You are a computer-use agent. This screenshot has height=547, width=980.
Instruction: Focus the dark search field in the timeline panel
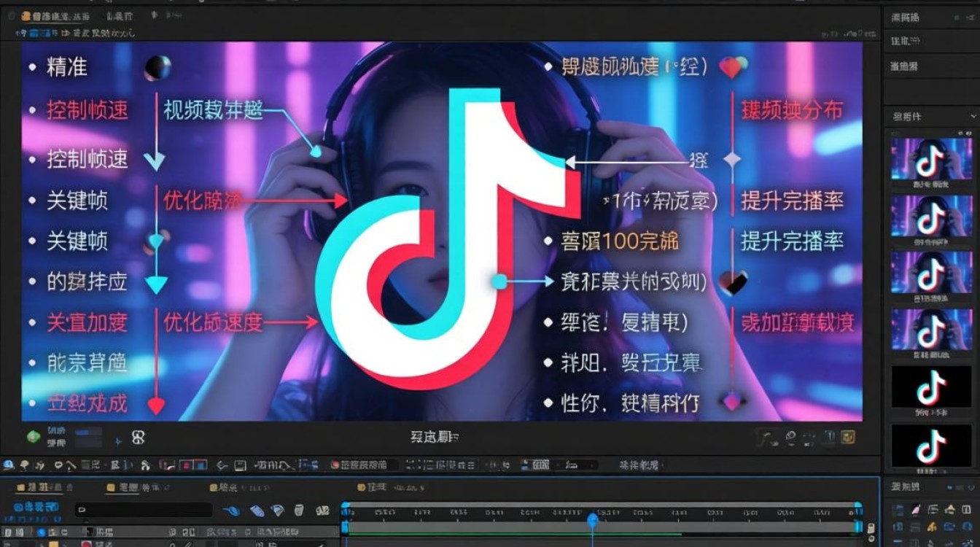pos(144,510)
